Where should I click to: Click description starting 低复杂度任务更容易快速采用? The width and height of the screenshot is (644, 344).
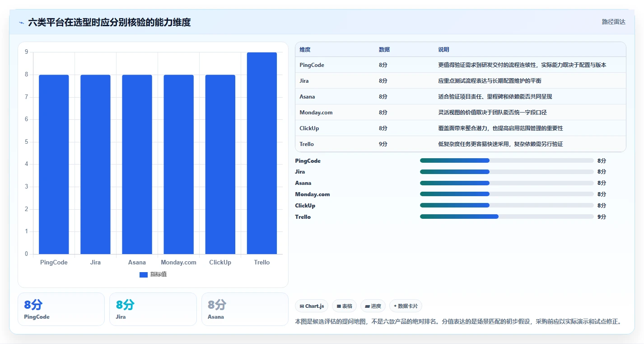click(500, 144)
